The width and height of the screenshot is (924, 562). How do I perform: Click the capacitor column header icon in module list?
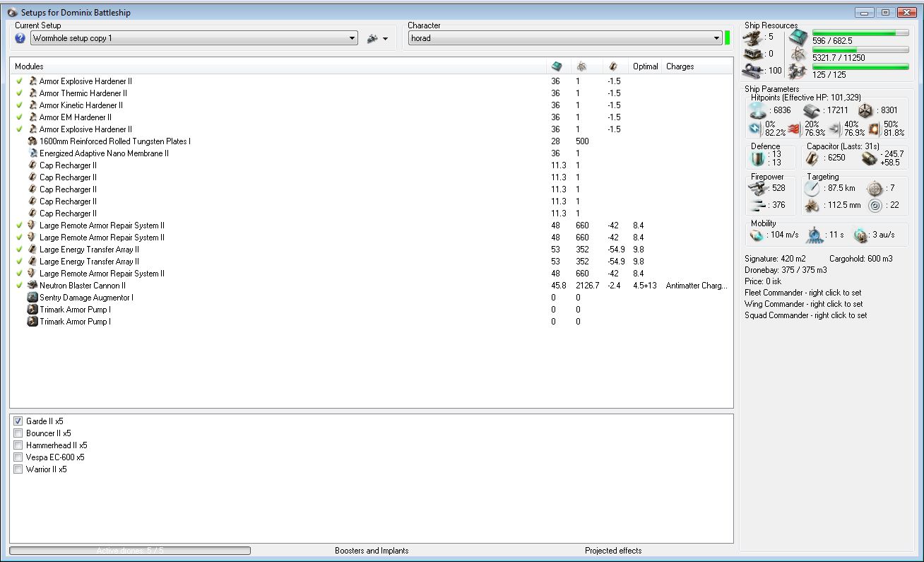[x=613, y=66]
